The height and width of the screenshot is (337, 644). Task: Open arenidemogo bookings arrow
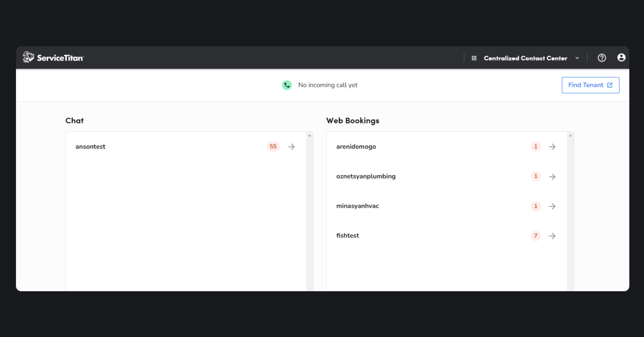tap(552, 147)
